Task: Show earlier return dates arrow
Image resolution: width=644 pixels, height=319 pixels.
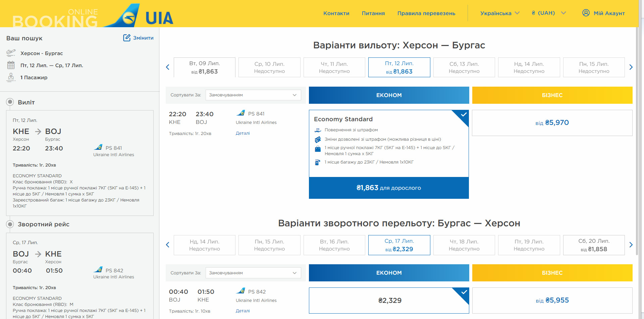Action: pyautogui.click(x=168, y=245)
